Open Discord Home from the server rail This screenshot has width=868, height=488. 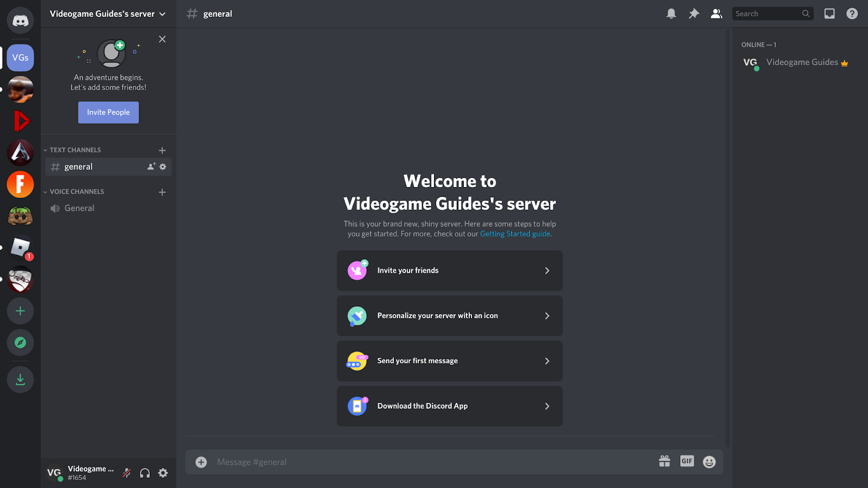(x=20, y=21)
